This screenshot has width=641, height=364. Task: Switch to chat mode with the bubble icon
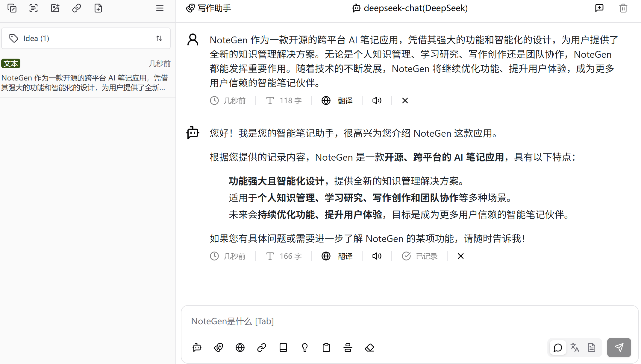558,348
